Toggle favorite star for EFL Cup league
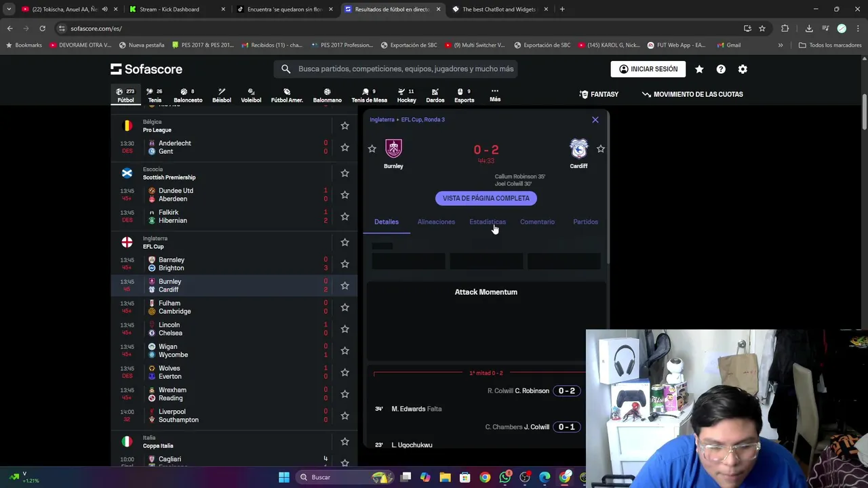The image size is (868, 488). coord(344,242)
